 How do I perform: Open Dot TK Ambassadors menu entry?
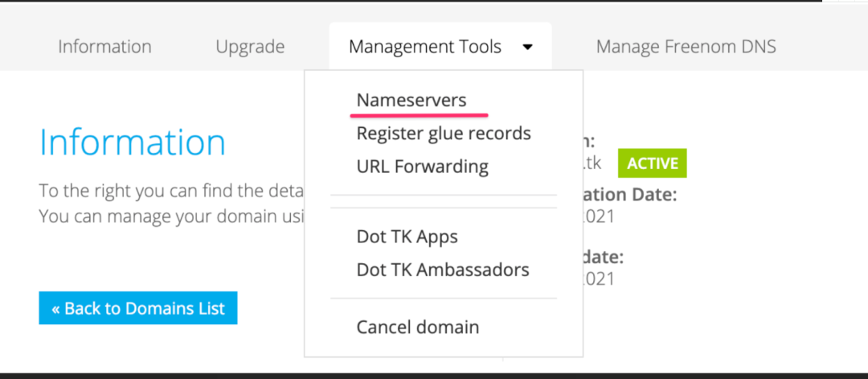(443, 270)
